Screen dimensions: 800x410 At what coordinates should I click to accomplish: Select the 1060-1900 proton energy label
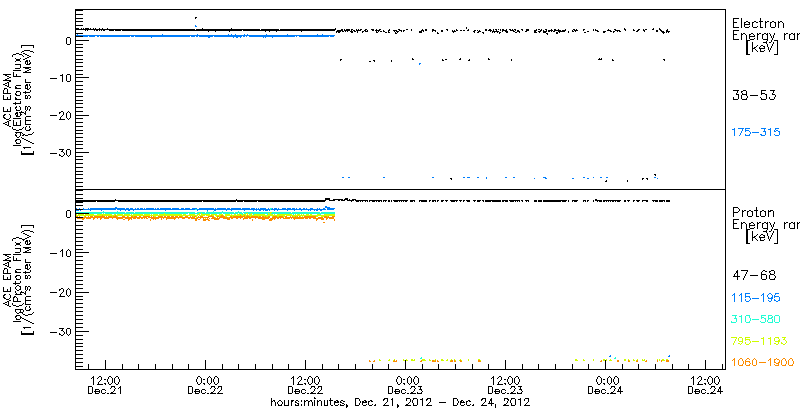click(763, 363)
